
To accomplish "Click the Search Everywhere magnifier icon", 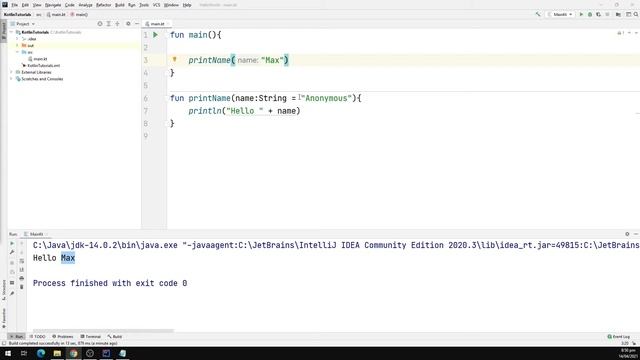I will click(x=636, y=14).
